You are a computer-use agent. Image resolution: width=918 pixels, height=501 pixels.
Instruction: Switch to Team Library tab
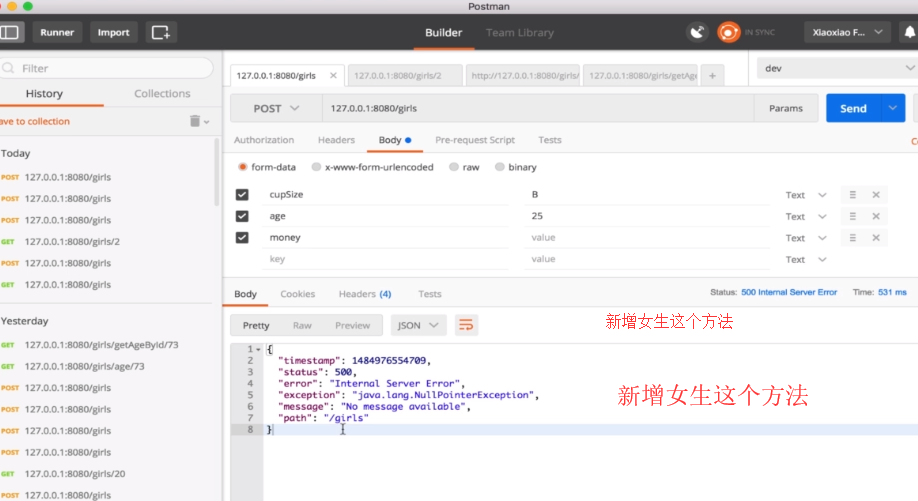(x=519, y=33)
